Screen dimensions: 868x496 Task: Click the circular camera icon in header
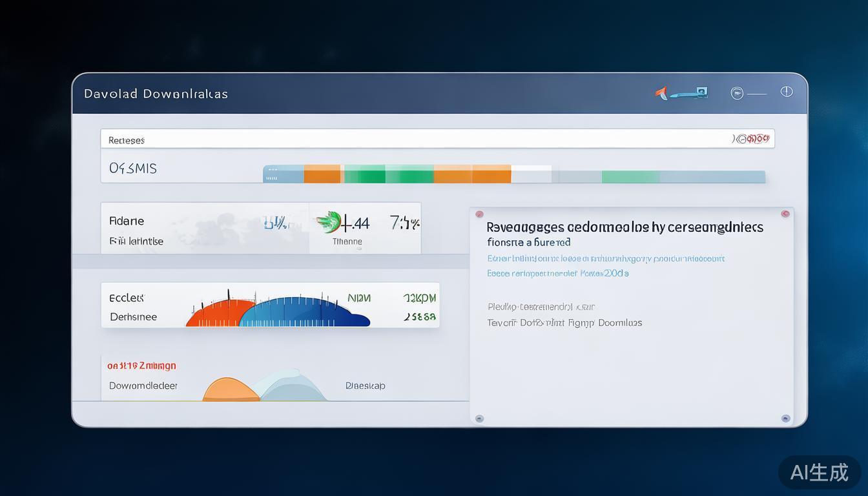[x=737, y=93]
